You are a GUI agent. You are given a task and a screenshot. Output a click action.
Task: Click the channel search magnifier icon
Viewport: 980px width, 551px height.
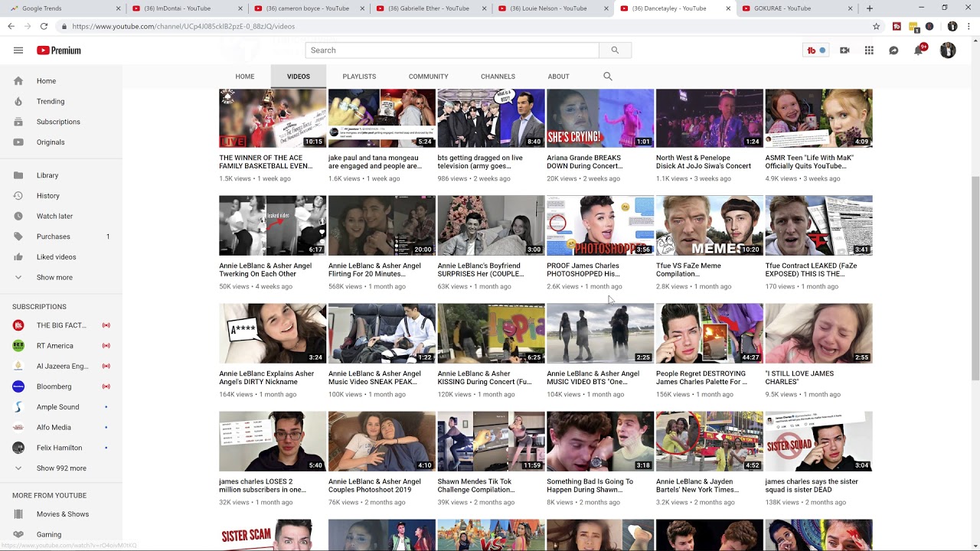[x=608, y=77]
